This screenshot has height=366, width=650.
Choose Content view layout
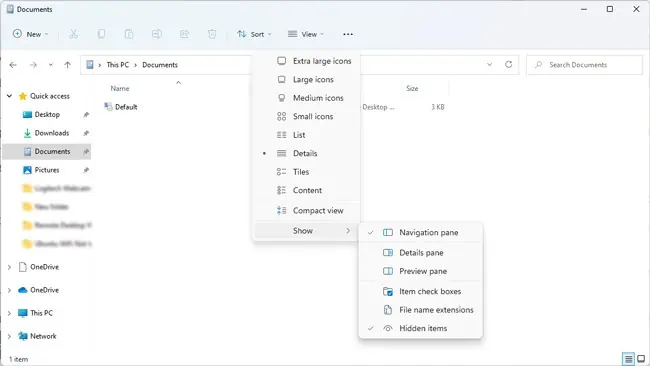pos(306,190)
